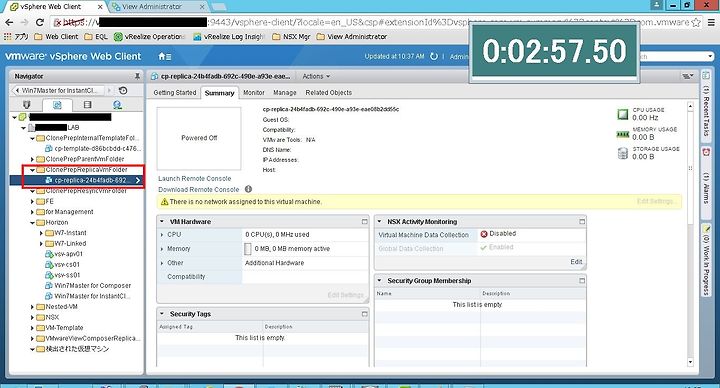
Task: Open browser Chrome menu icon
Action: click(x=711, y=22)
